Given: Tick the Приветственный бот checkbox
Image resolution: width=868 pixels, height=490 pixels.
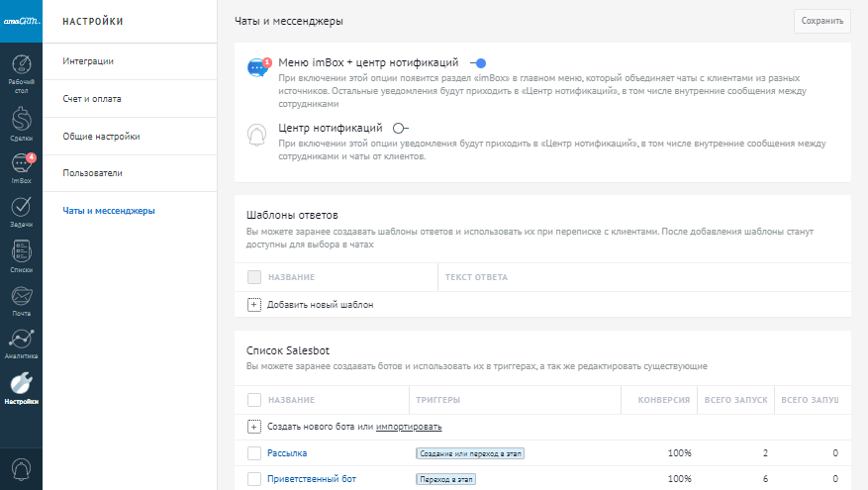Looking at the screenshot, I should tap(254, 479).
